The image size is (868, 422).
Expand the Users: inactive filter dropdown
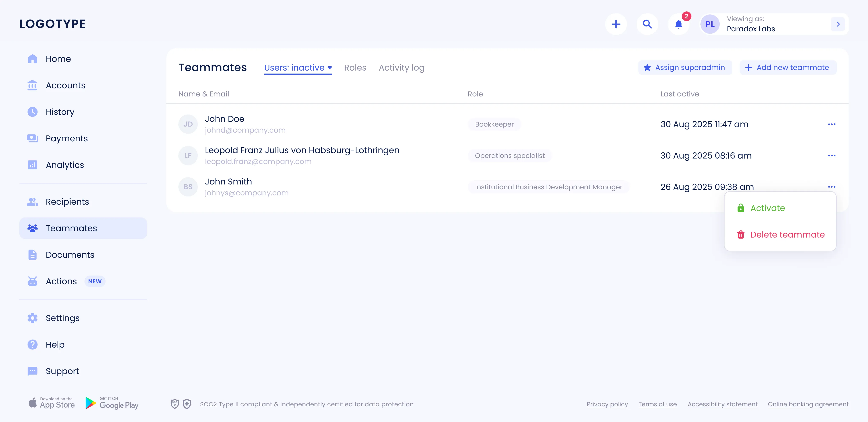coord(298,68)
